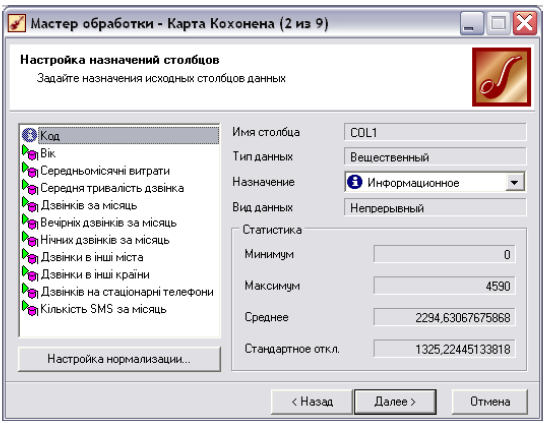Click the Статистика group label
This screenshot has width=545, height=423.
[x=272, y=230]
